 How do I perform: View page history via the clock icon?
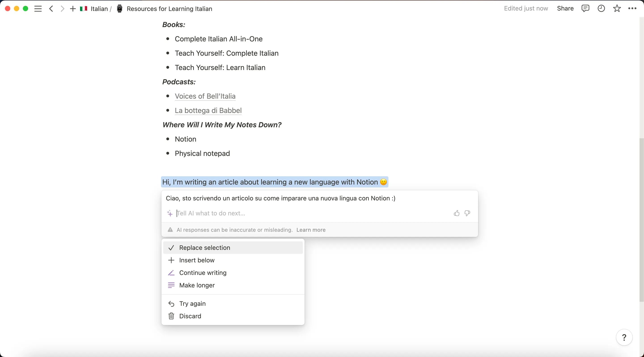tap(601, 8)
